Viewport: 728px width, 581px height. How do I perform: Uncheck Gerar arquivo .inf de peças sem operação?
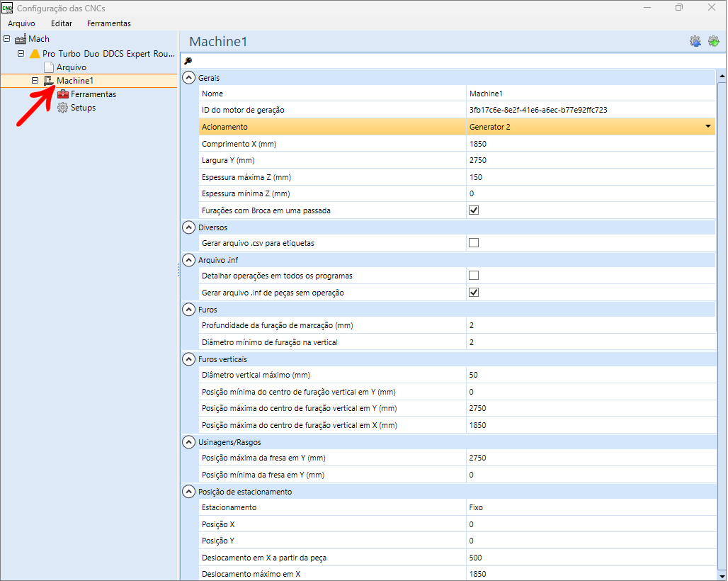coord(474,293)
